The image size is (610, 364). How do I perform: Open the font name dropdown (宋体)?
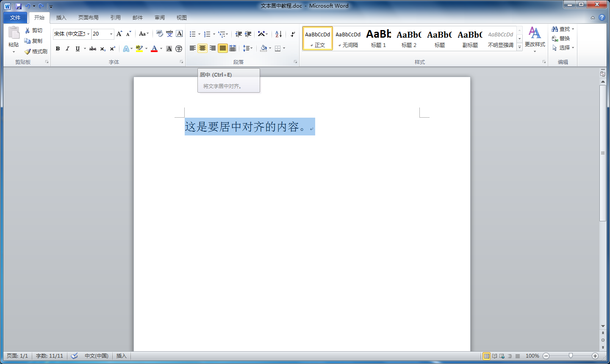tap(88, 34)
